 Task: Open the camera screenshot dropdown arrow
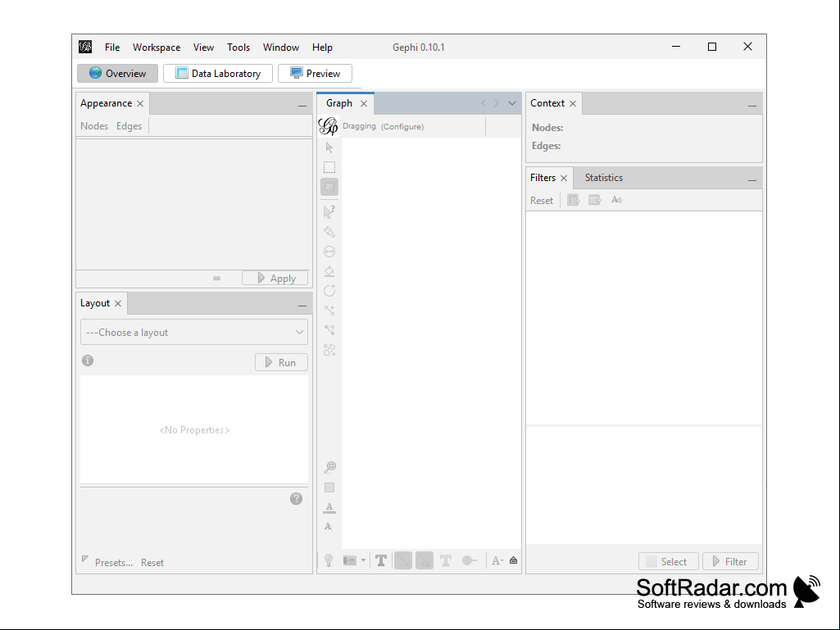(x=363, y=560)
